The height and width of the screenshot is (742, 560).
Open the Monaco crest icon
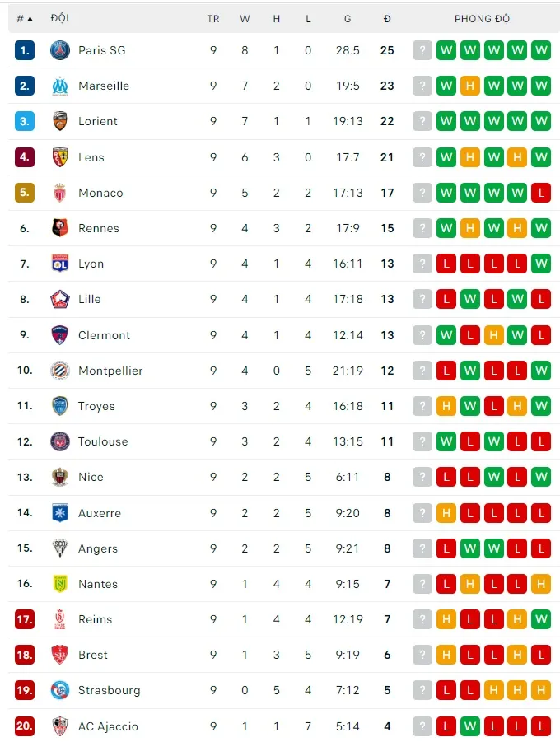59,193
